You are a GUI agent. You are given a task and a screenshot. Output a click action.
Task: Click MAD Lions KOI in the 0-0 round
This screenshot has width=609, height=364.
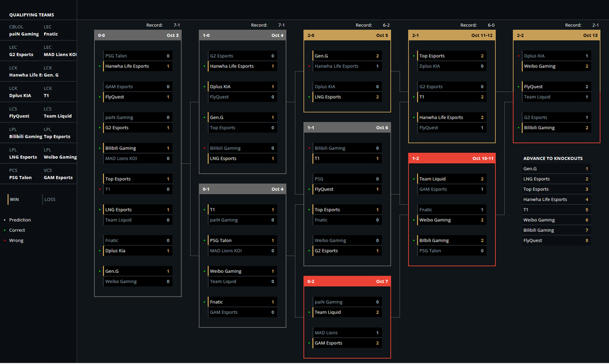tap(137, 158)
